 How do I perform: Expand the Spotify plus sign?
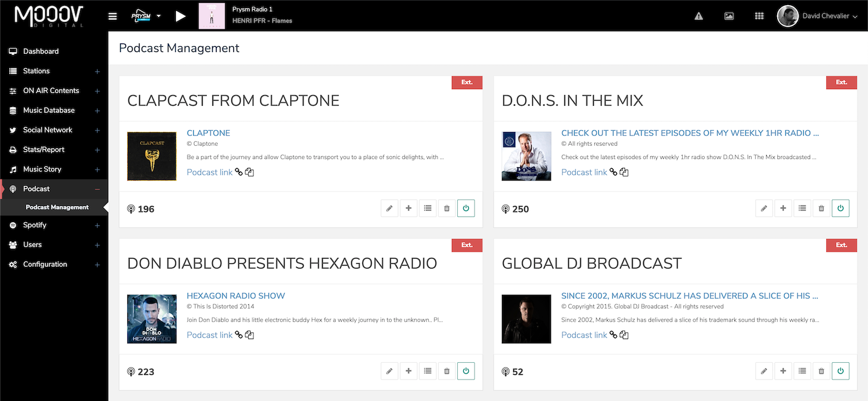coord(97,226)
